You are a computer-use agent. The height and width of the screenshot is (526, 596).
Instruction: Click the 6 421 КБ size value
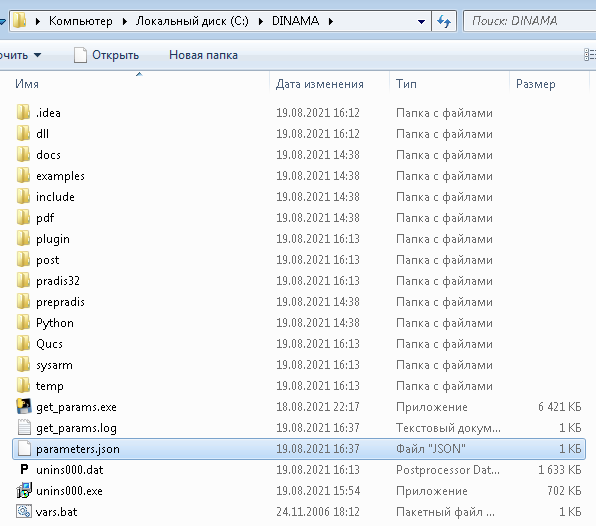[x=560, y=407]
